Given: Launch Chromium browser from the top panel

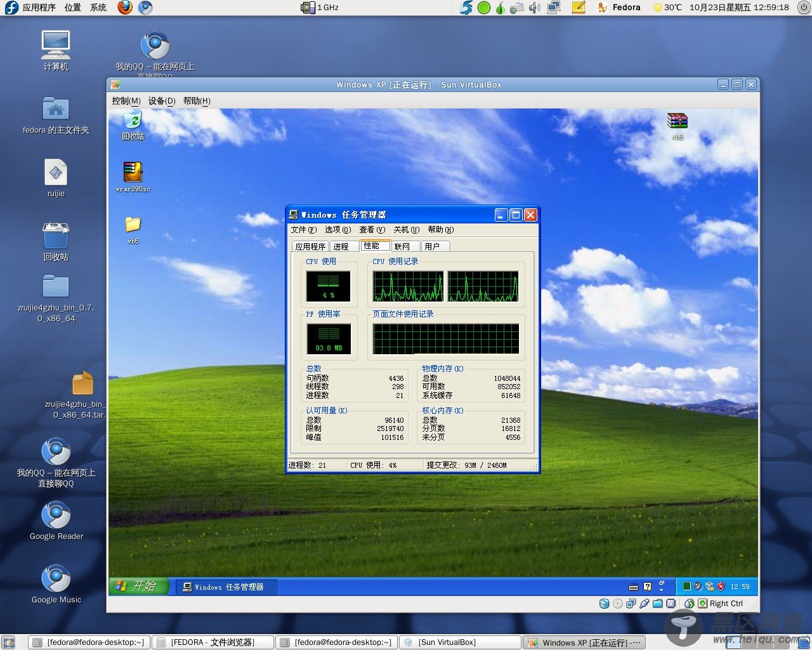Looking at the screenshot, I should tap(145, 8).
